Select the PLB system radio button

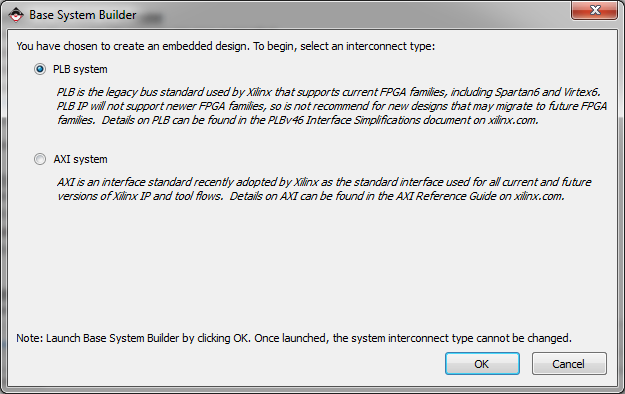40,69
